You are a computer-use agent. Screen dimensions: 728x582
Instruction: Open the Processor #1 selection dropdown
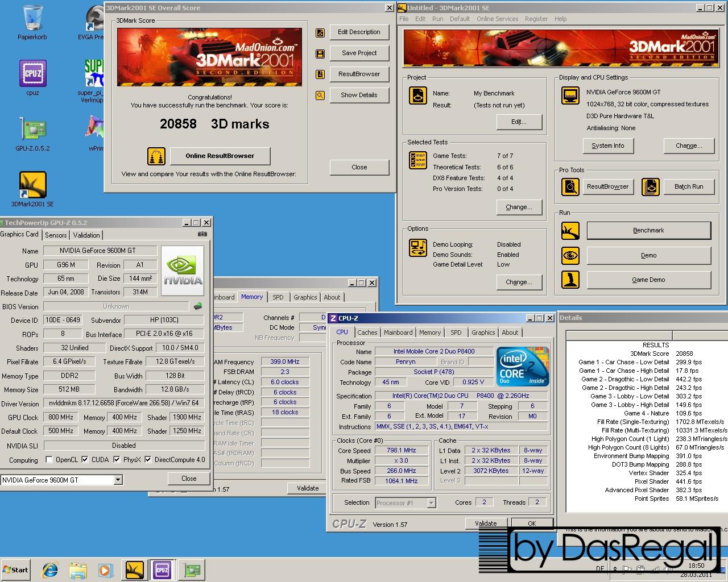tap(431, 503)
